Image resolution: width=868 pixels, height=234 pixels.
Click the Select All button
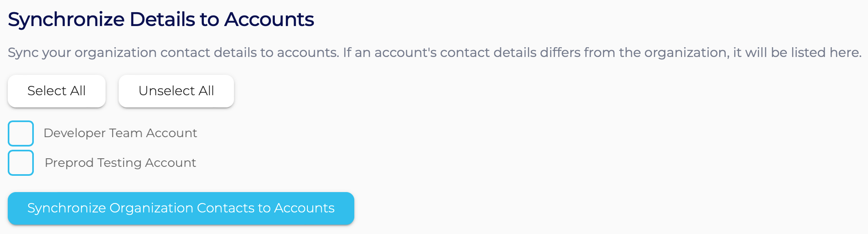[57, 91]
